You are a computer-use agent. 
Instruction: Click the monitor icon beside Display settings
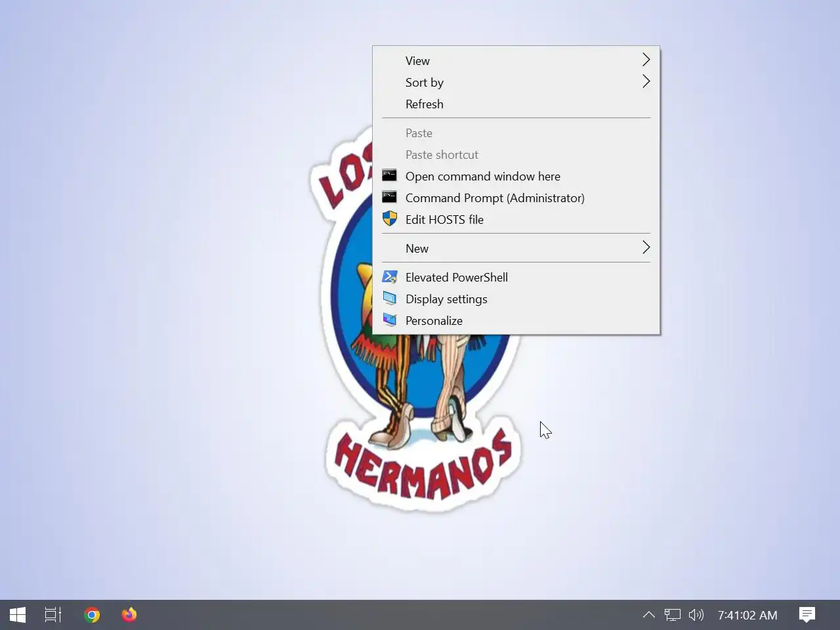click(390, 299)
